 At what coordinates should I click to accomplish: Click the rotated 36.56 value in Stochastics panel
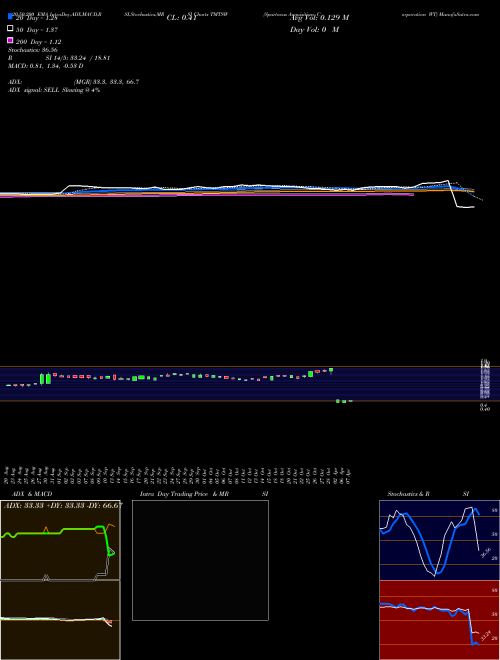[486, 553]
